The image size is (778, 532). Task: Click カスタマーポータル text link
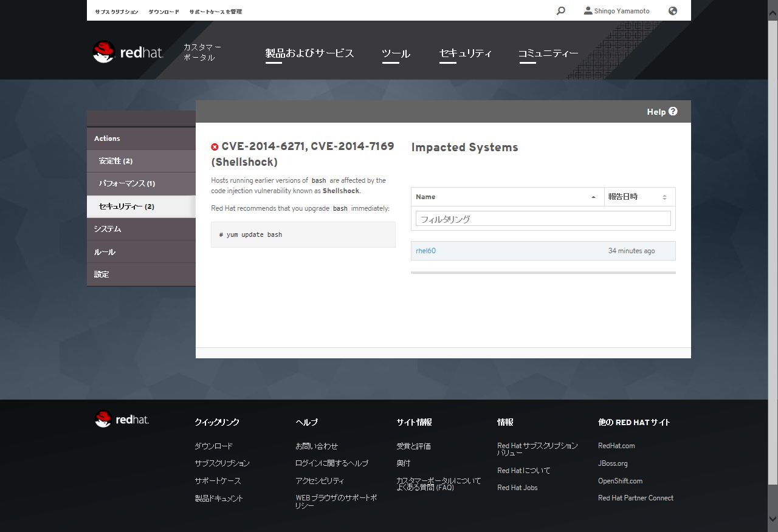pos(202,52)
